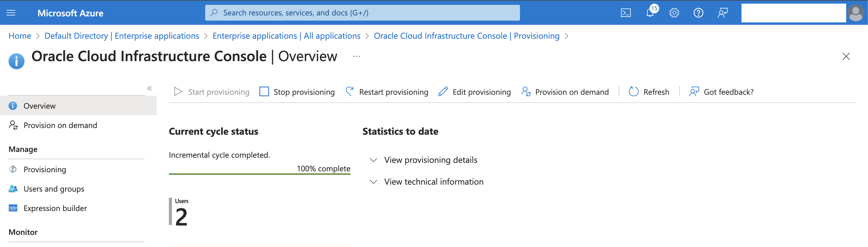Click the hamburger portal menu icon
The image size is (868, 247).
(11, 13)
